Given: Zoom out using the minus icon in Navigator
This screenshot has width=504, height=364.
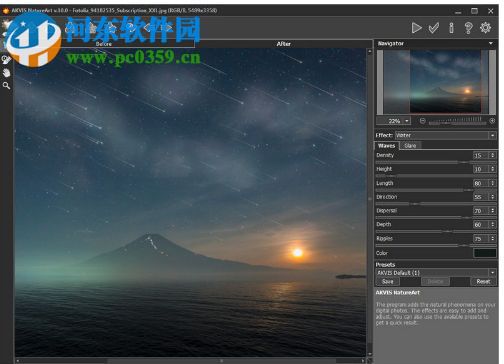Looking at the screenshot, I should (x=422, y=121).
